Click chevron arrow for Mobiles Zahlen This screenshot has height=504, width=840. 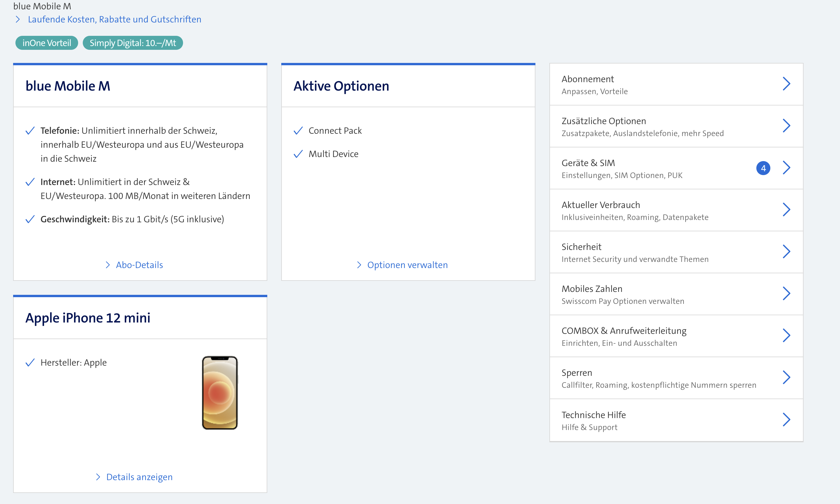coord(786,293)
